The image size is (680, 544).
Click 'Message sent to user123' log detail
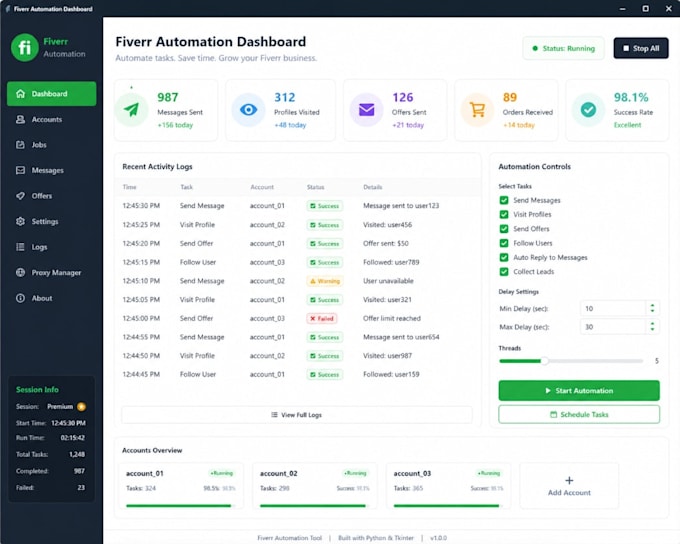pyautogui.click(x=401, y=206)
